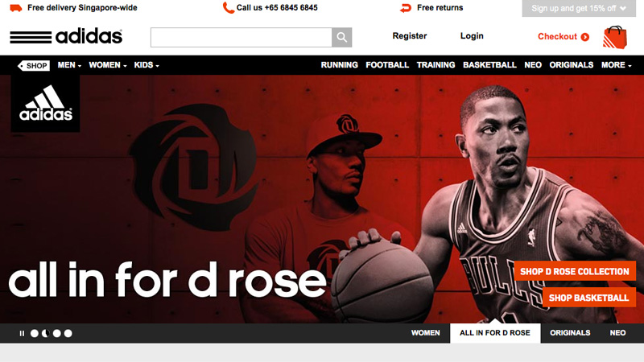This screenshot has width=644, height=362.
Task: Select the first slideshow dot
Action: [x=35, y=333]
